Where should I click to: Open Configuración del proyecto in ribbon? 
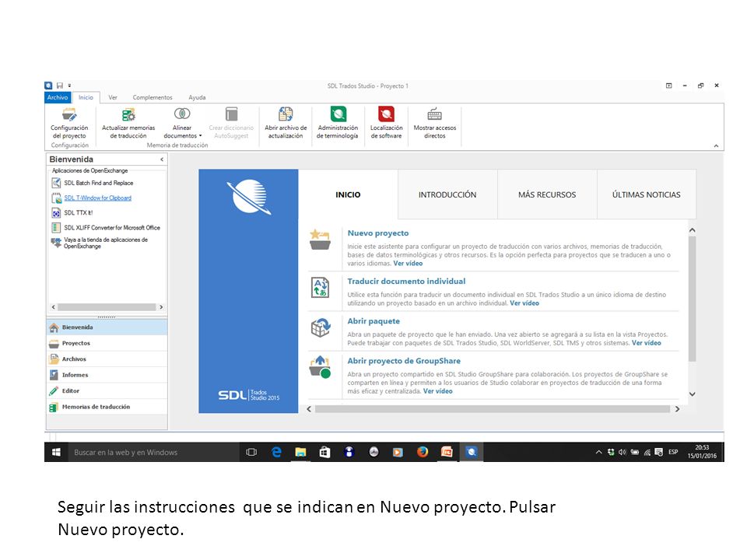point(69,122)
